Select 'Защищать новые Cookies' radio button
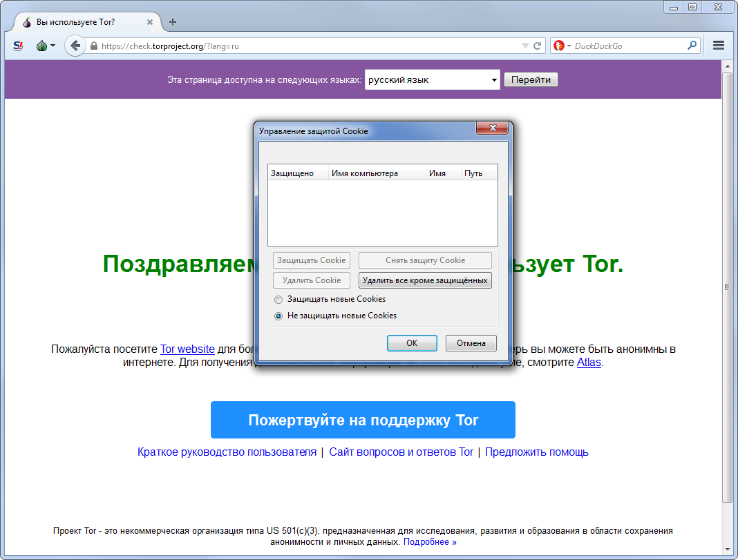 point(278,300)
